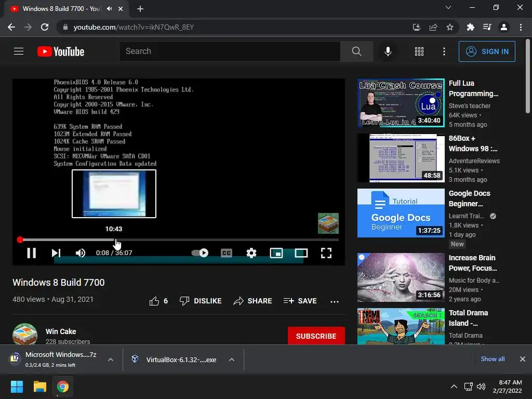Open the YouTube guide hamburger menu
The height and width of the screenshot is (399, 532).
19,51
